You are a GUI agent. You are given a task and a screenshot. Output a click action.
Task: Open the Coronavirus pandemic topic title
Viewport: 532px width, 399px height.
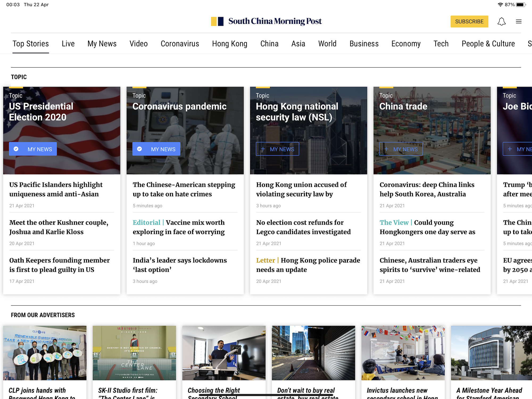pyautogui.click(x=180, y=106)
